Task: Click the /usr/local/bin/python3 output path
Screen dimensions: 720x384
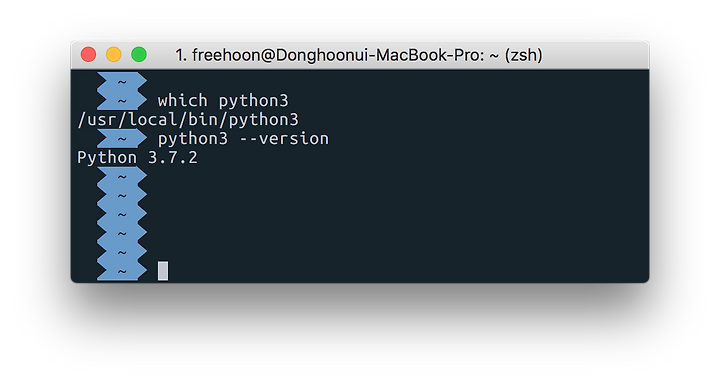Action: 188,120
